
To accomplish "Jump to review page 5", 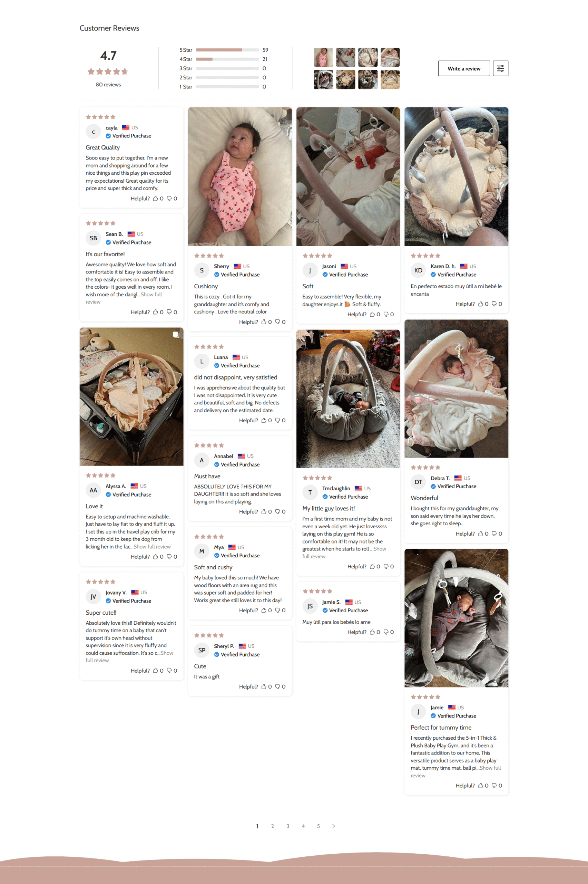I will [x=318, y=826].
